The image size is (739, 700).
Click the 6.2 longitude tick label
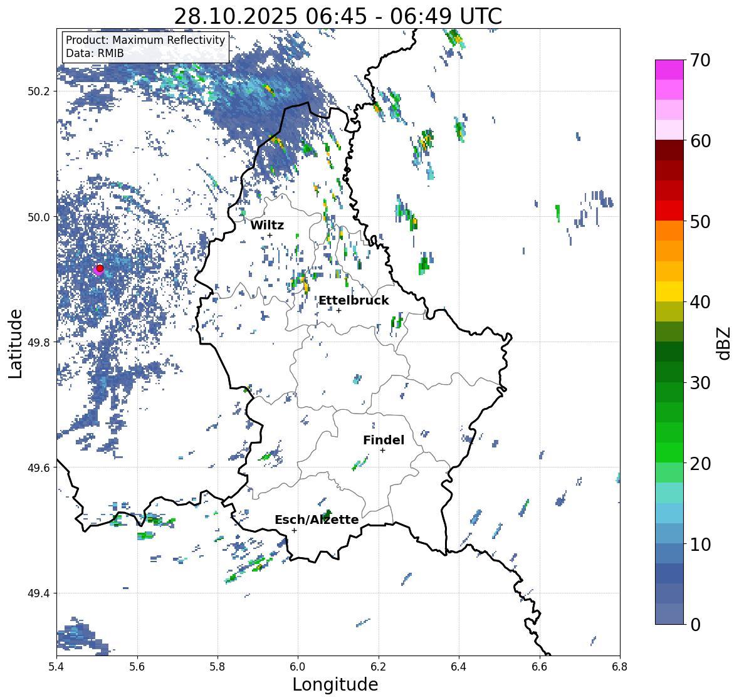[x=379, y=667]
